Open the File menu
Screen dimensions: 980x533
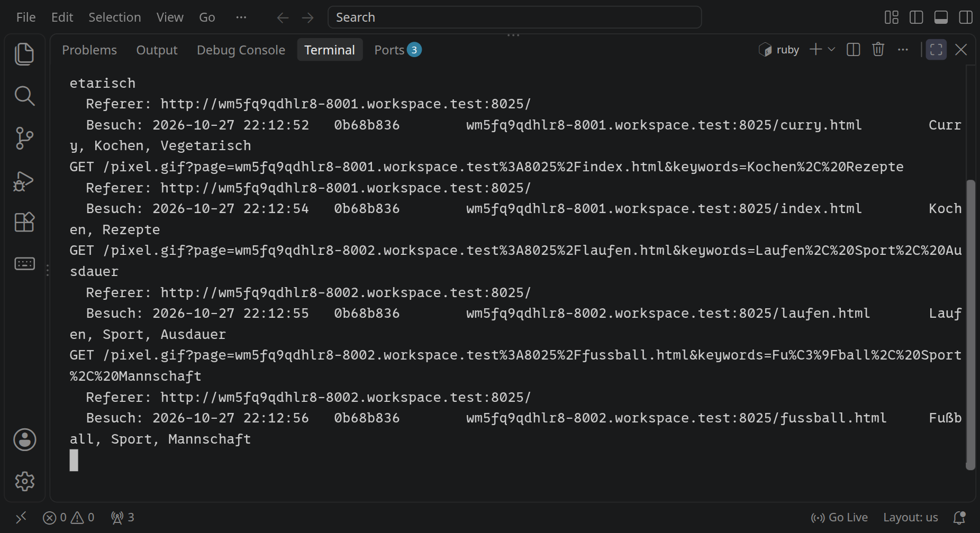pyautogui.click(x=26, y=17)
